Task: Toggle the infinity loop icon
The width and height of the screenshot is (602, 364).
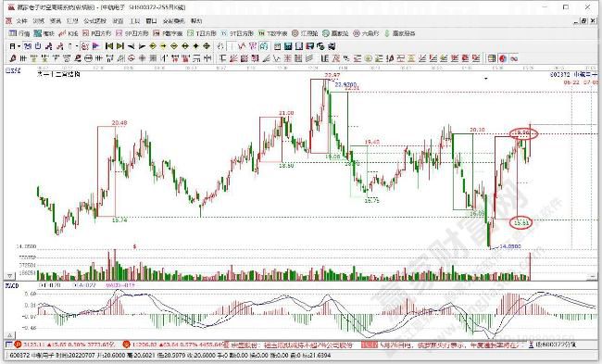Action: click(514, 58)
